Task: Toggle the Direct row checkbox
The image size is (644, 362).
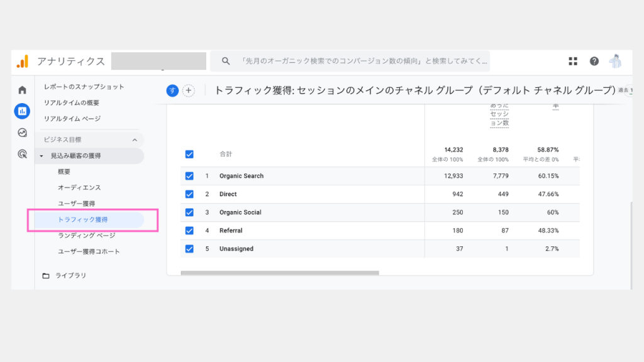Action: (x=189, y=194)
